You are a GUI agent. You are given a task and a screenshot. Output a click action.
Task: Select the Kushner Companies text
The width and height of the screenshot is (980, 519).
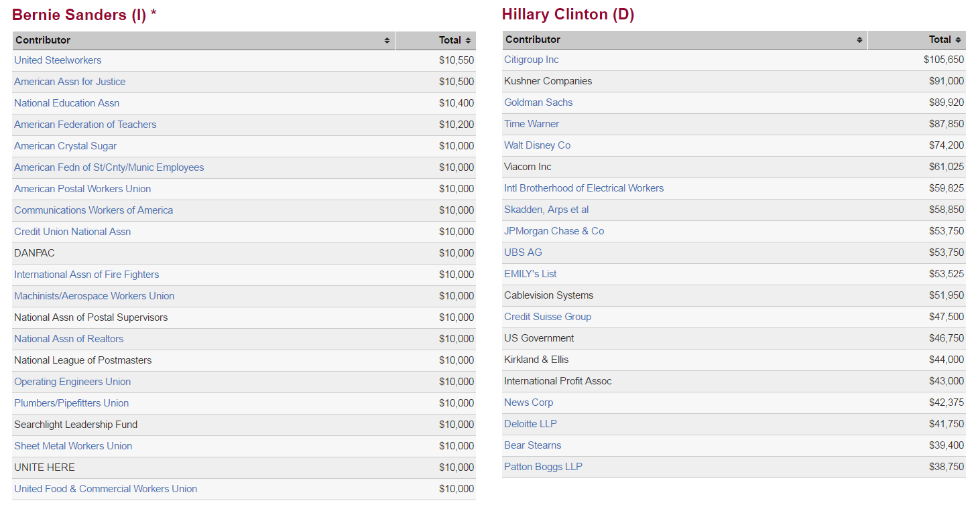click(548, 81)
